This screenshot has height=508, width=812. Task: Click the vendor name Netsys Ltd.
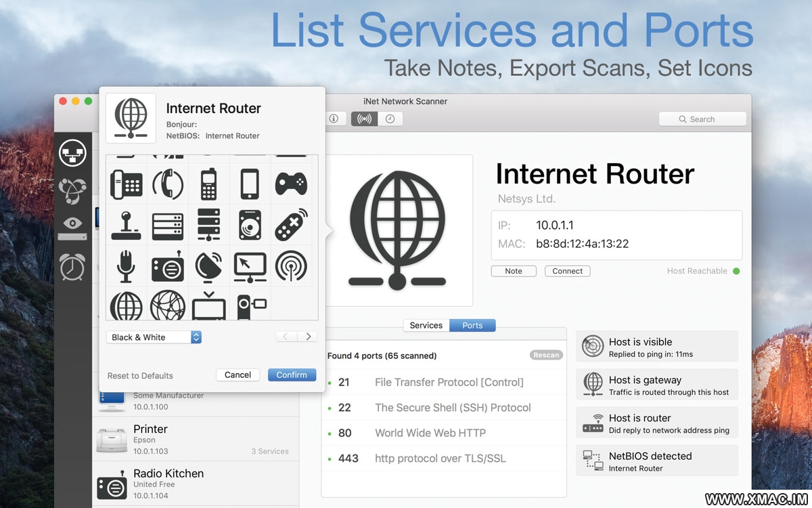pyautogui.click(x=526, y=199)
